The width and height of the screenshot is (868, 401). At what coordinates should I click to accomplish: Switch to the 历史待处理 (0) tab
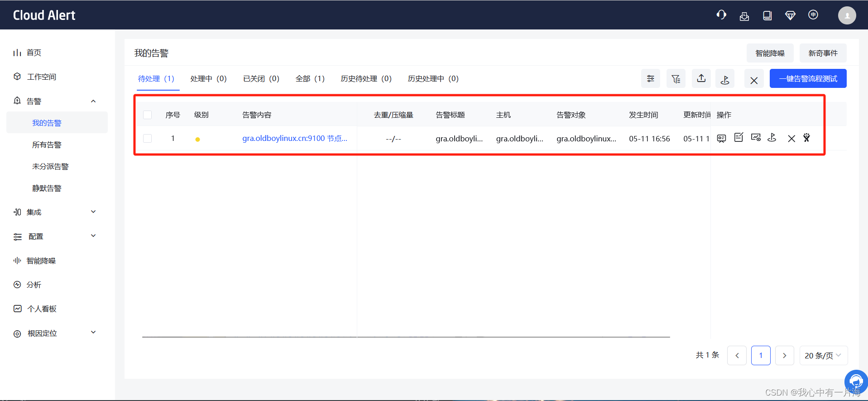pyautogui.click(x=366, y=79)
